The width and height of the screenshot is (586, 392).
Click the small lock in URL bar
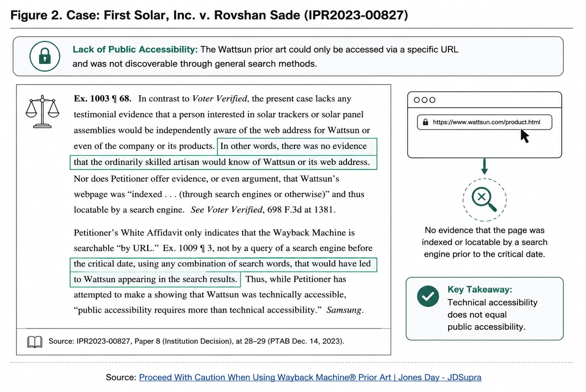[x=425, y=122]
